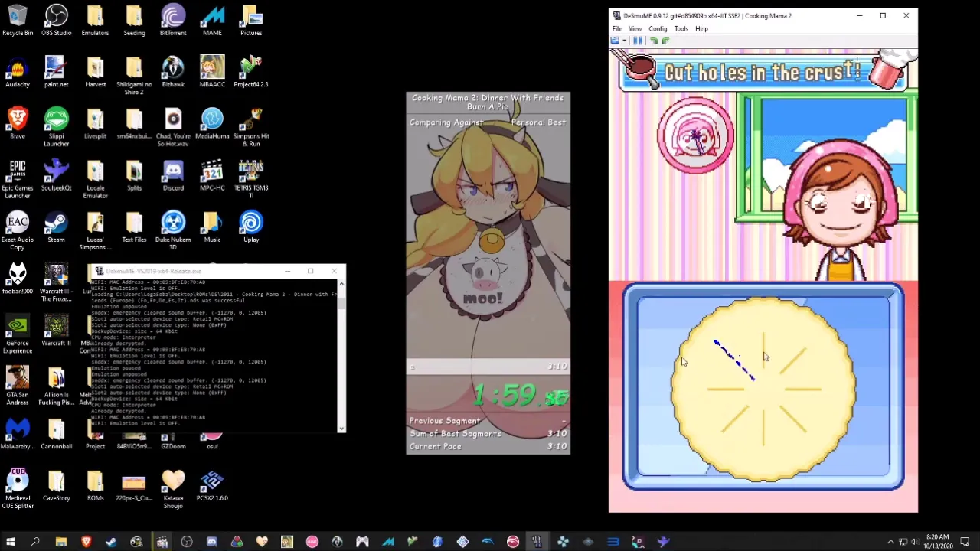Screen dimensions: 980x551
Task: Select the Audacity desktop icon
Action: click(x=18, y=73)
